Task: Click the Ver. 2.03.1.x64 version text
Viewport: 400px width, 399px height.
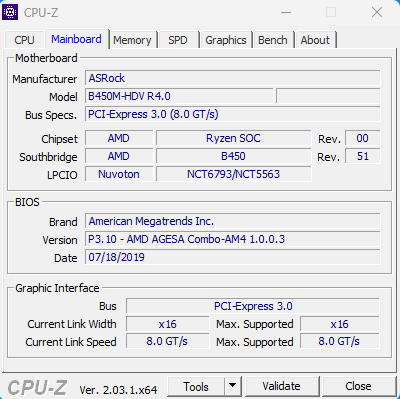Action: 118,390
